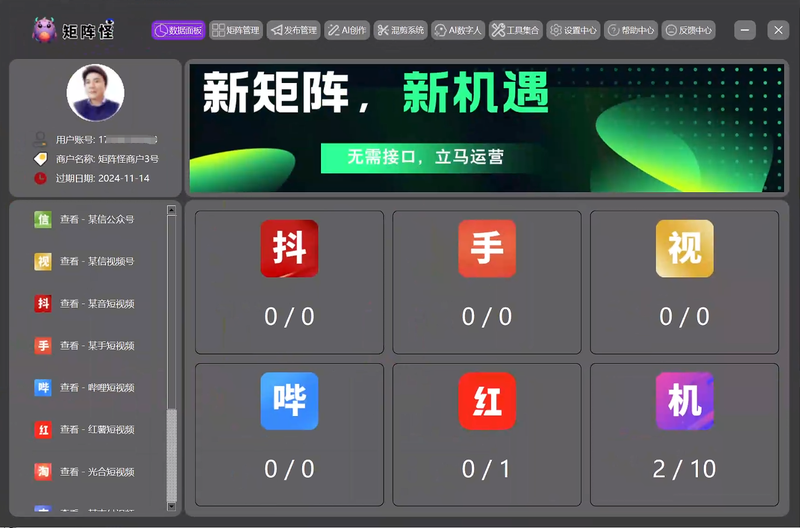Click the person icon beside 用户账号

click(x=40, y=139)
